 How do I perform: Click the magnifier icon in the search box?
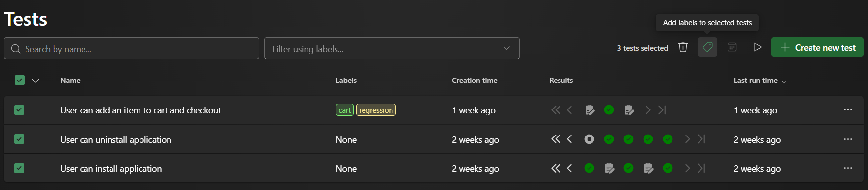point(16,49)
